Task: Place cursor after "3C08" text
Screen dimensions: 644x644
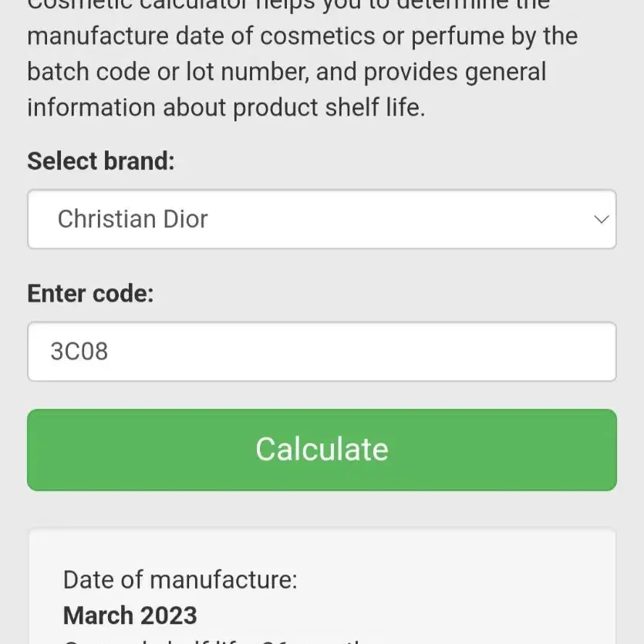Action: click(x=110, y=352)
